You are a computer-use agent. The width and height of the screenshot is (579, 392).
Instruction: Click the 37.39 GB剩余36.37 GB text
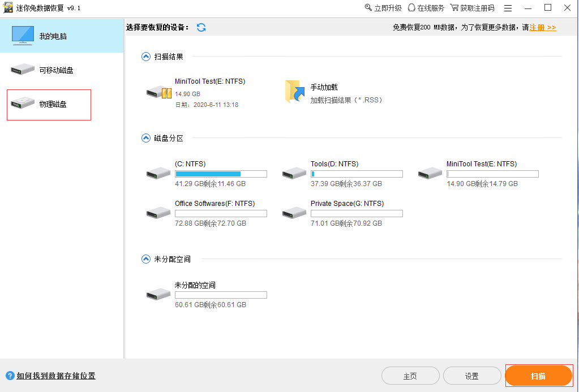[x=346, y=183]
